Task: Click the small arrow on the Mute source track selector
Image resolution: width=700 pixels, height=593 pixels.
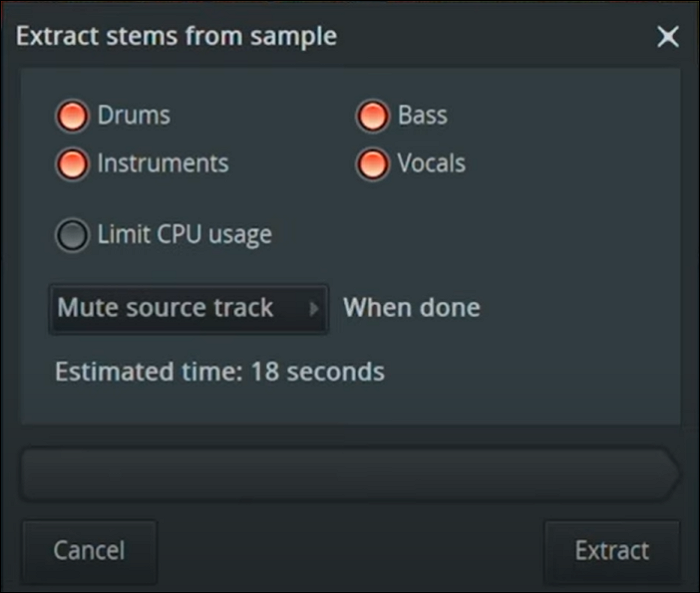Action: coord(314,309)
